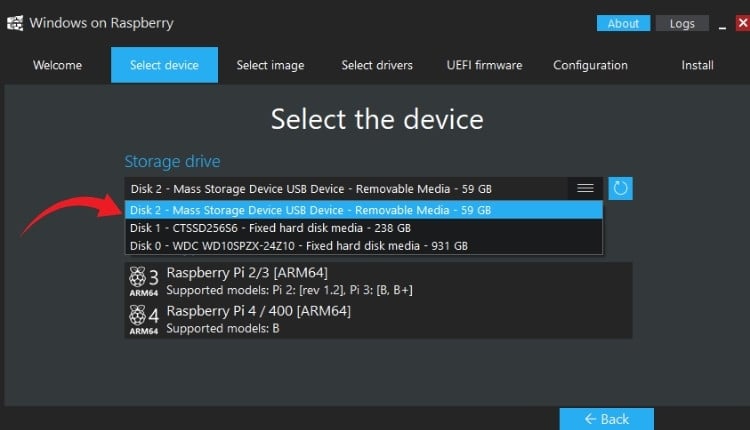
Task: Click the Back button
Action: tap(607, 419)
